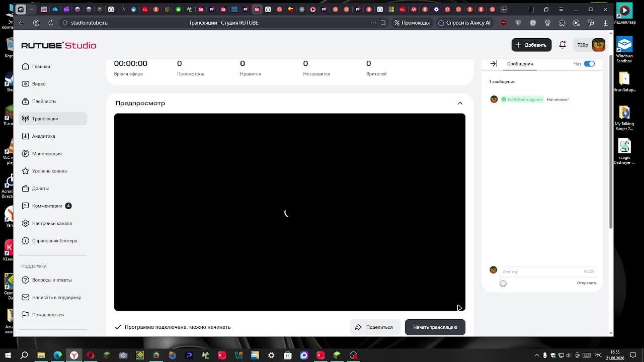Open Плейлисты in the sidebar

[x=53, y=101]
